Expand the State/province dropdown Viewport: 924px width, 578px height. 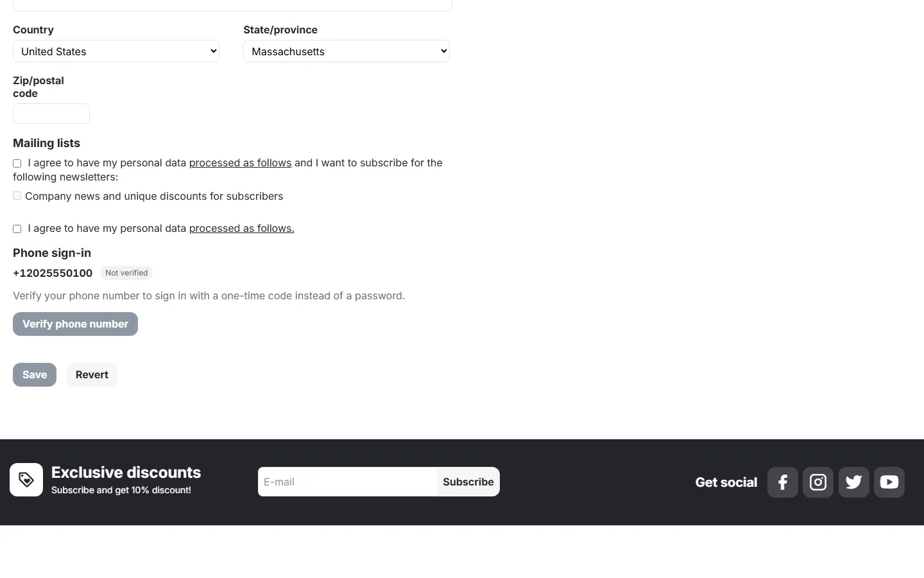[346, 51]
